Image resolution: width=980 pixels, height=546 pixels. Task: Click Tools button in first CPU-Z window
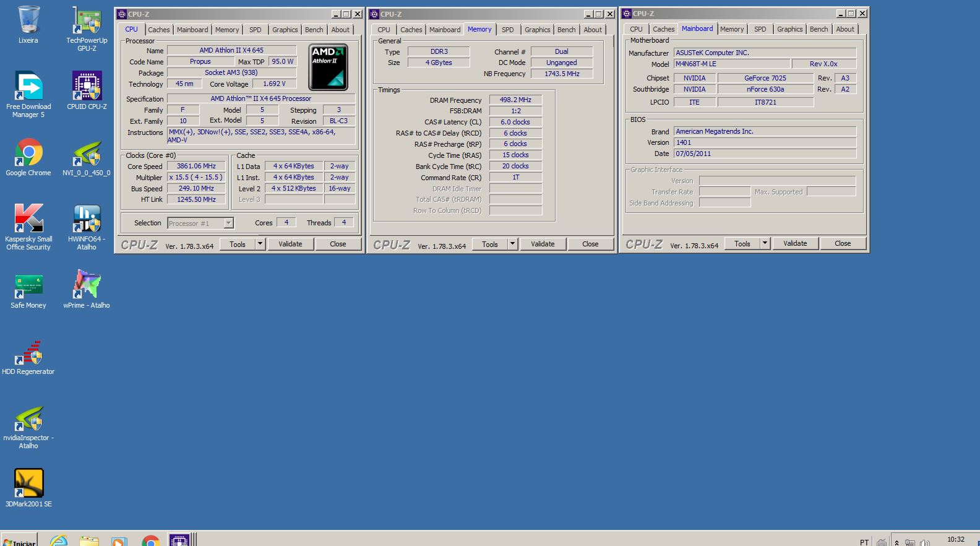coord(238,244)
